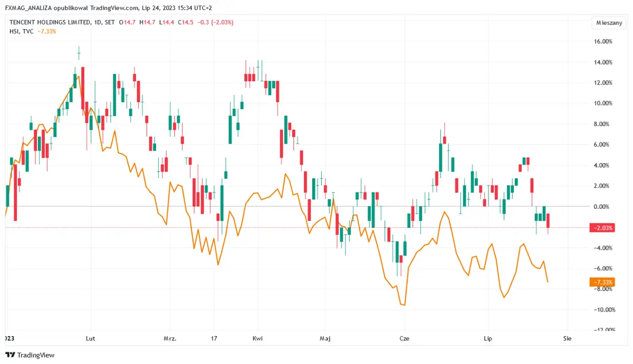Click the TradingView logo icon
Image resolution: width=633 pixels, height=364 pixels.
(11, 355)
